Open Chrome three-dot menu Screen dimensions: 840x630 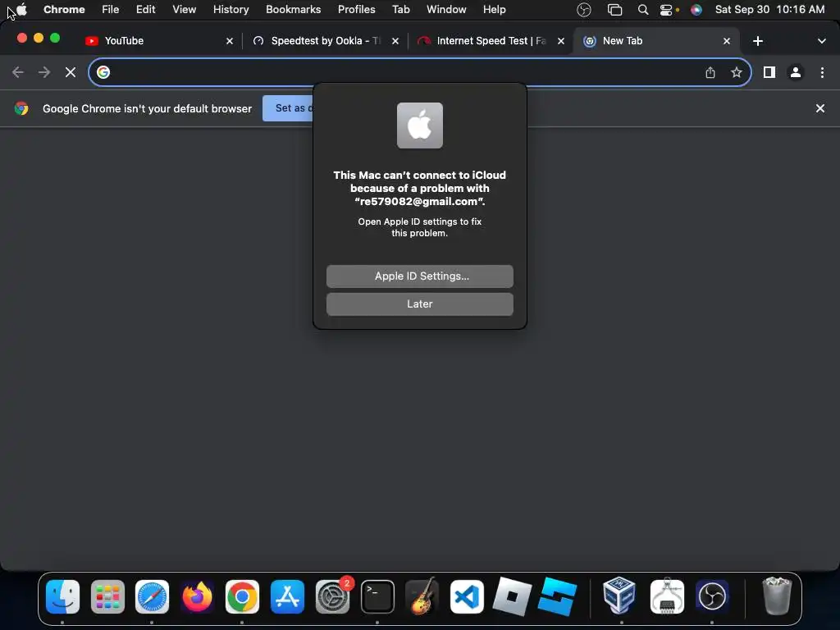click(822, 72)
